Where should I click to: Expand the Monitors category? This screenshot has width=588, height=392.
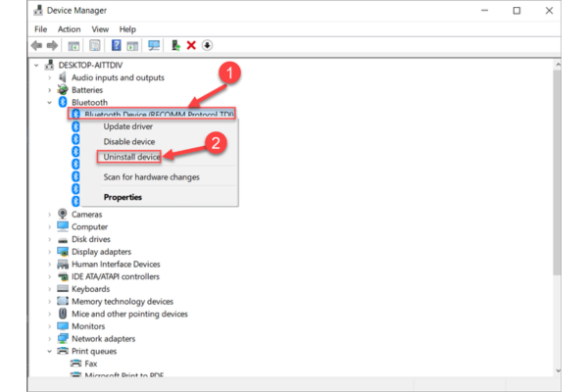pyautogui.click(x=50, y=326)
